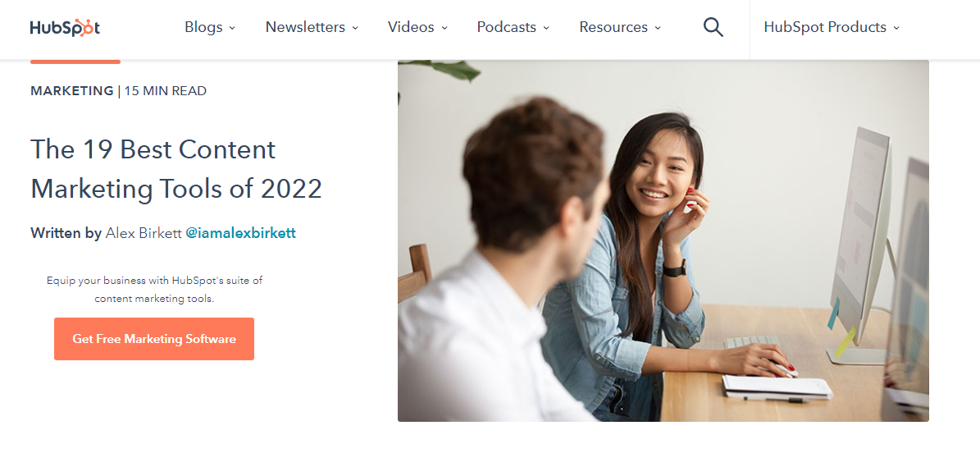Click Get Free Marketing Software button
The width and height of the screenshot is (980, 453).
point(154,338)
